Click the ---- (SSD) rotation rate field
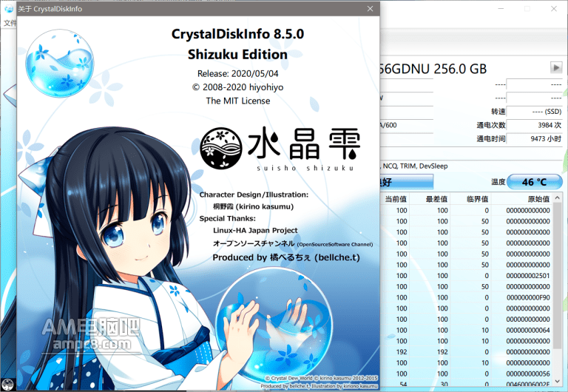 click(x=534, y=112)
